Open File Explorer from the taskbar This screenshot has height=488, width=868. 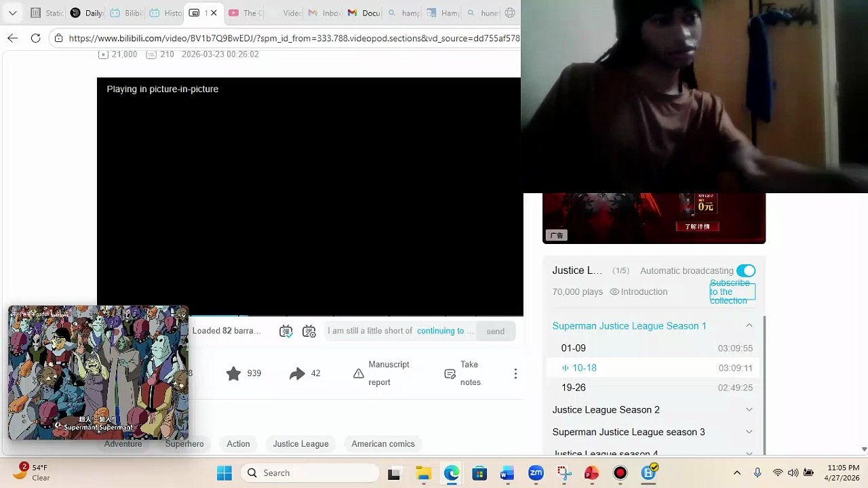pos(422,473)
